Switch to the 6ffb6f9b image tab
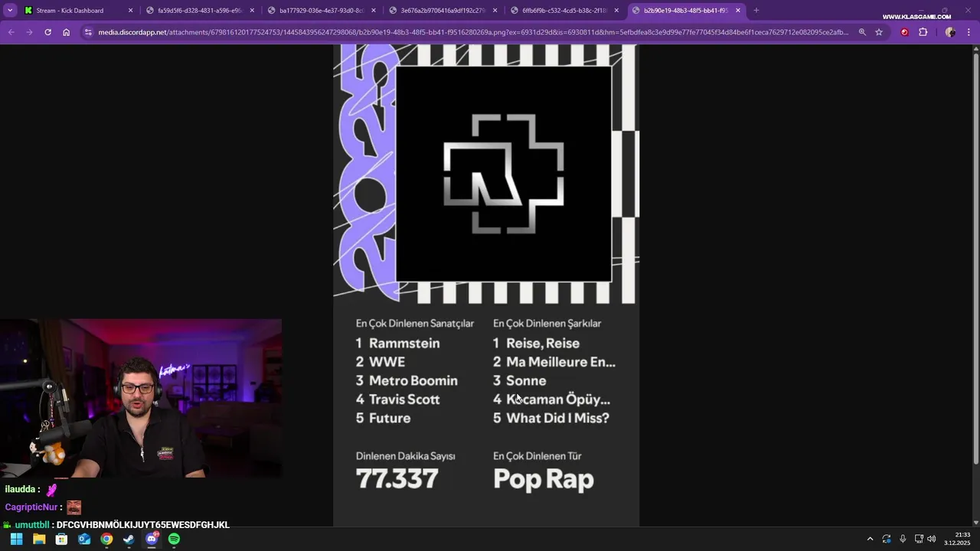Viewport: 980px width, 551px height. [564, 11]
